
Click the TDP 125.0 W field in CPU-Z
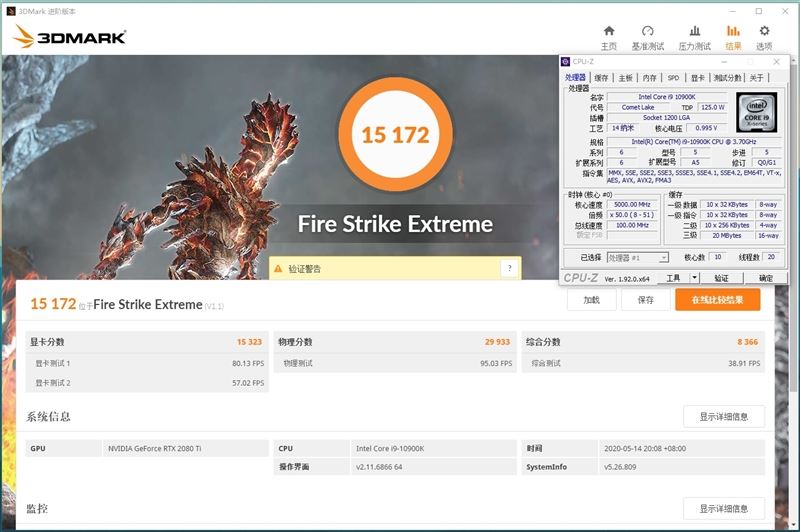713,107
